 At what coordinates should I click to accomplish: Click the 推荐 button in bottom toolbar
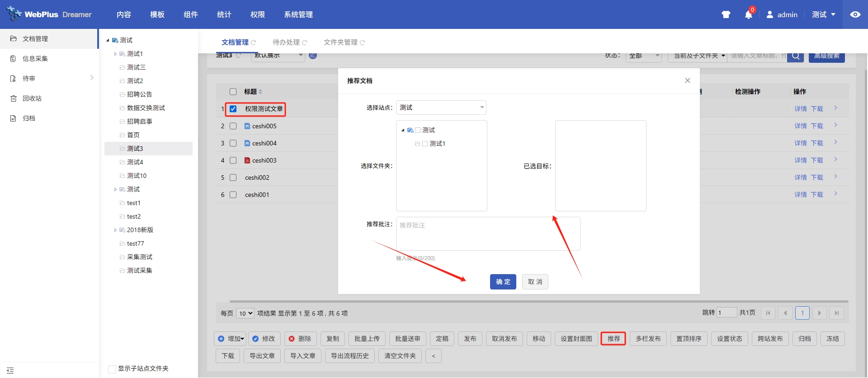tap(613, 339)
